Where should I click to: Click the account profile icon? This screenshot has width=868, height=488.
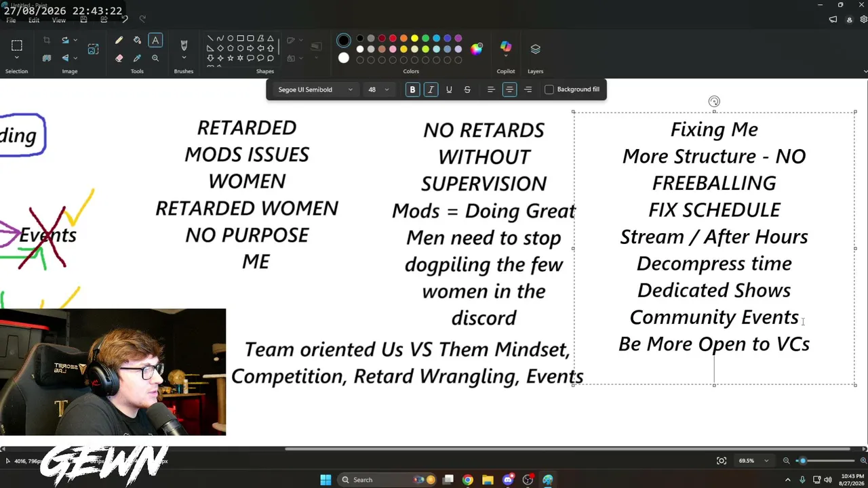[x=850, y=20]
